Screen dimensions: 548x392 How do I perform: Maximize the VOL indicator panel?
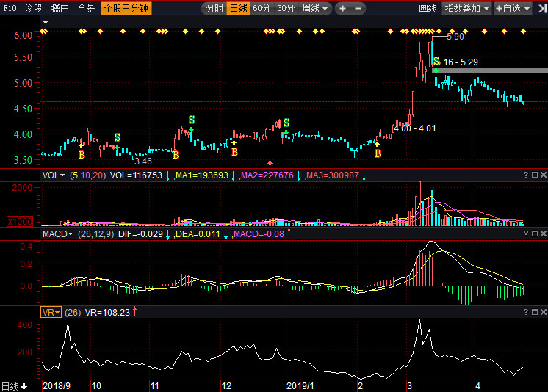click(535, 175)
